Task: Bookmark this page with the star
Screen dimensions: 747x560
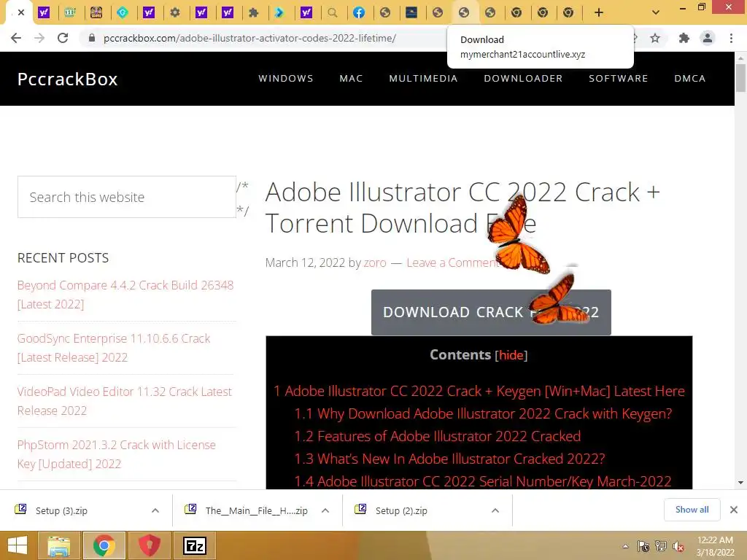Action: (655, 38)
